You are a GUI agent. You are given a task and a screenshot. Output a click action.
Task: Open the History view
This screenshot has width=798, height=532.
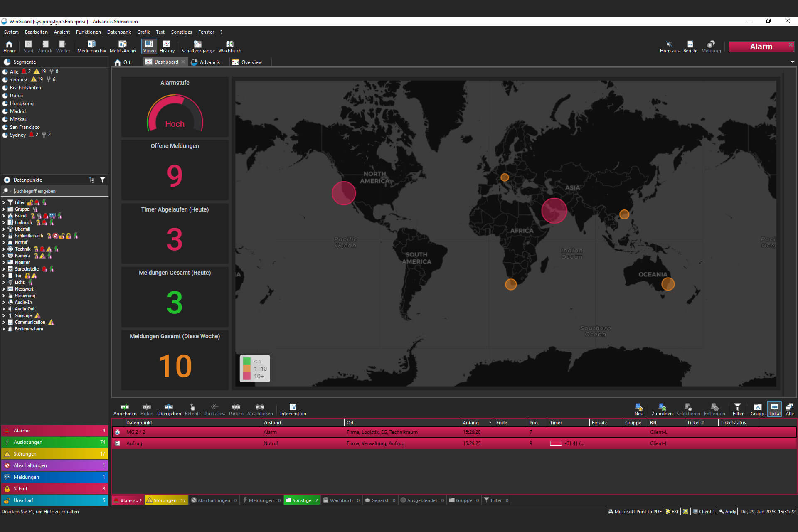coord(167,47)
